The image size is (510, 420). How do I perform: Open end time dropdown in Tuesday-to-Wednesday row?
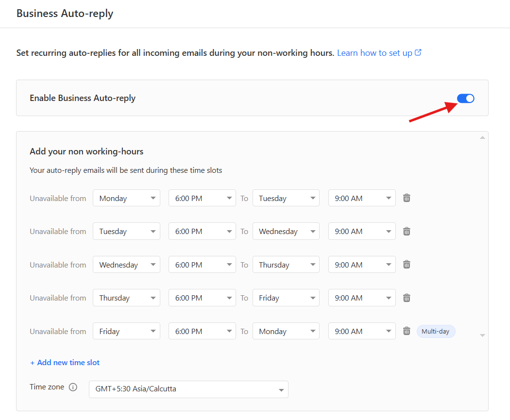tap(362, 231)
